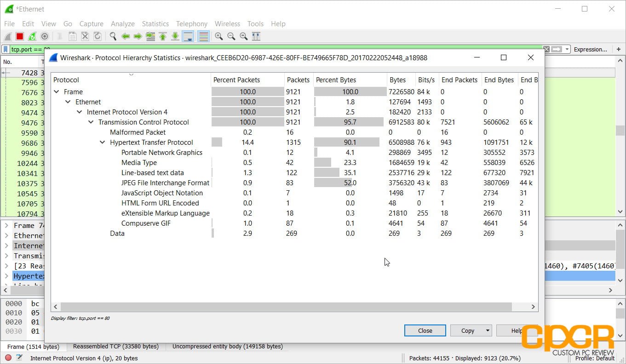Reset text zoom to normal size
The width and height of the screenshot is (626, 364).
pos(244,36)
